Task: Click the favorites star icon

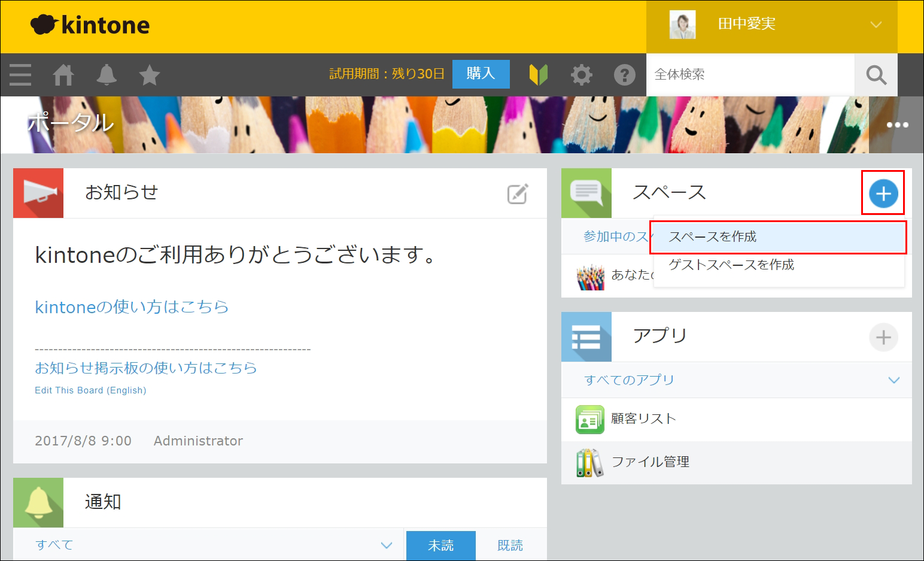Action: [149, 75]
